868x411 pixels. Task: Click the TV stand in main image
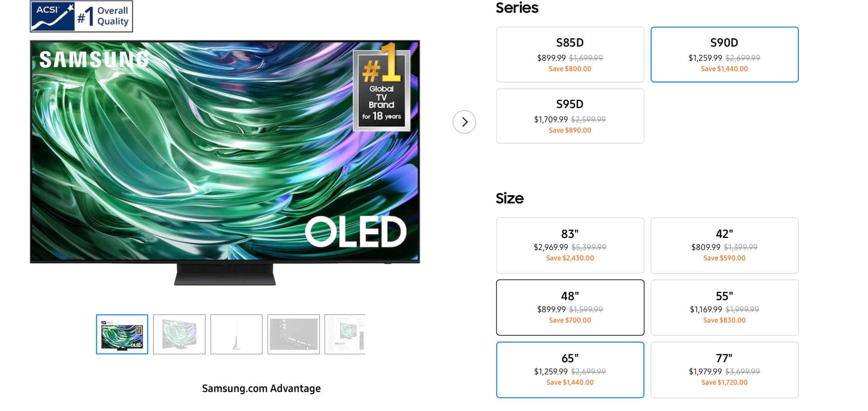225,274
